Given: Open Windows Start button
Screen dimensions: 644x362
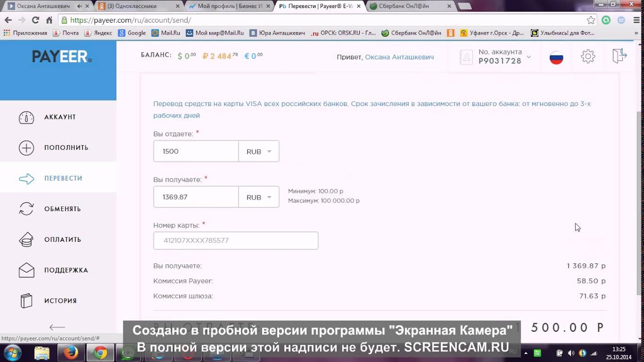Looking at the screenshot, I should click(13, 352).
